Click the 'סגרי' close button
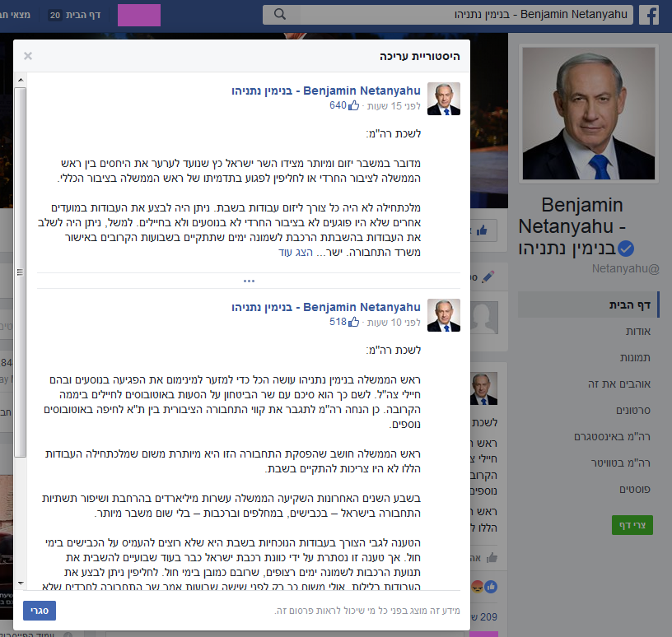Image resolution: width=672 pixels, height=637 pixels. point(40,611)
